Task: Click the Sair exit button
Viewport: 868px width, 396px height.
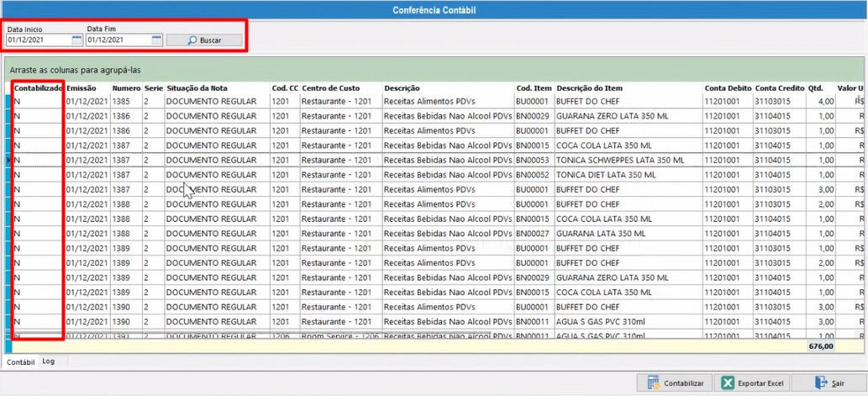Action: click(x=829, y=383)
